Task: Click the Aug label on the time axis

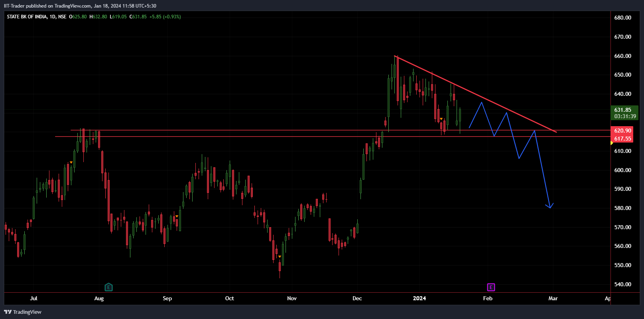Action: pyautogui.click(x=99, y=298)
